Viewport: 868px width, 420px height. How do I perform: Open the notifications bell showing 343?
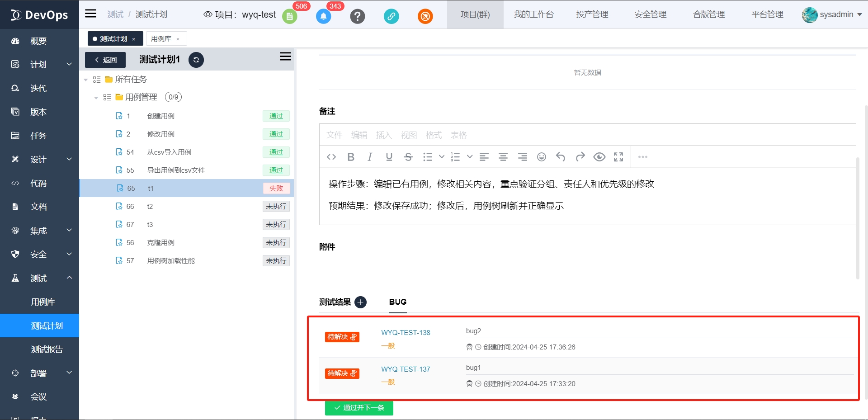323,16
